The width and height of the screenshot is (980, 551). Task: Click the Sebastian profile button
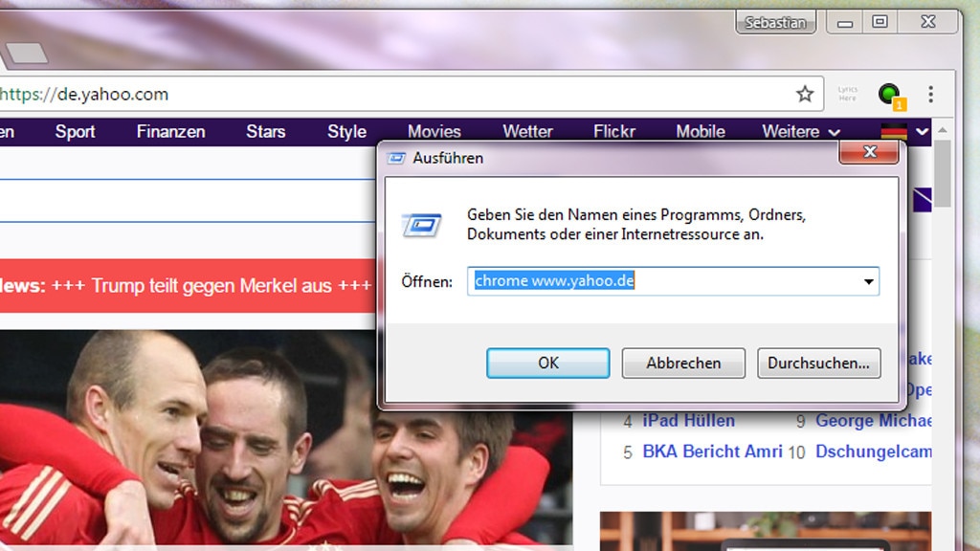pyautogui.click(x=775, y=23)
